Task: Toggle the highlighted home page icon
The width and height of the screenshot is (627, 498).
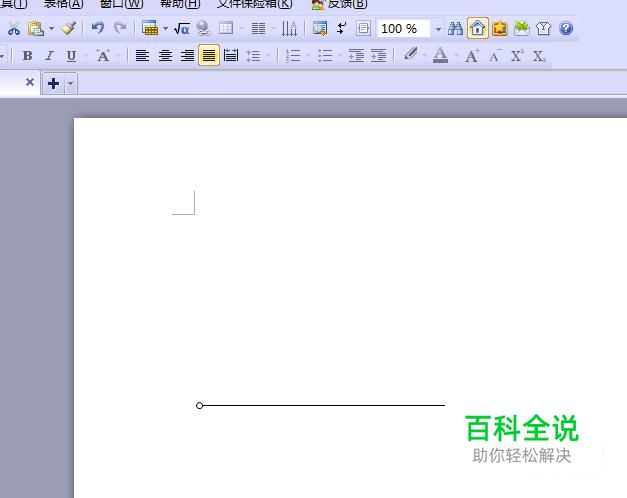Action: coord(477,28)
